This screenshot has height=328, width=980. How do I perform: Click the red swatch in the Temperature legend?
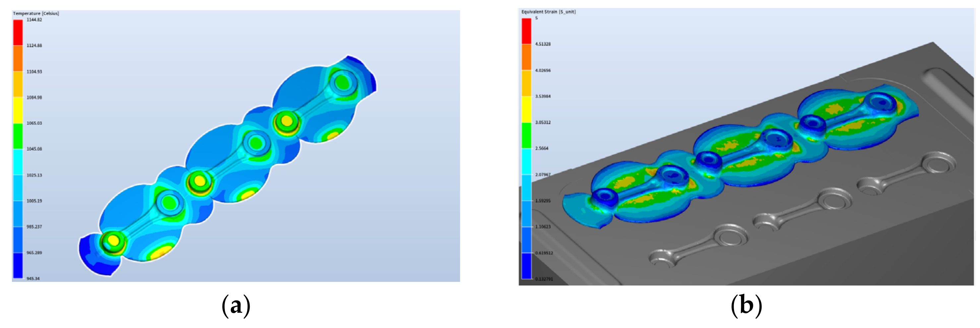18,33
